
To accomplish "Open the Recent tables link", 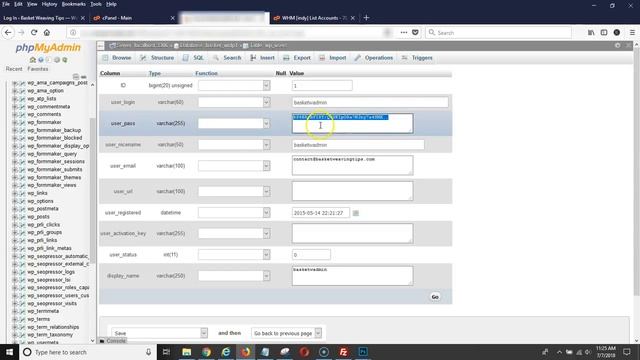I will click(x=14, y=69).
